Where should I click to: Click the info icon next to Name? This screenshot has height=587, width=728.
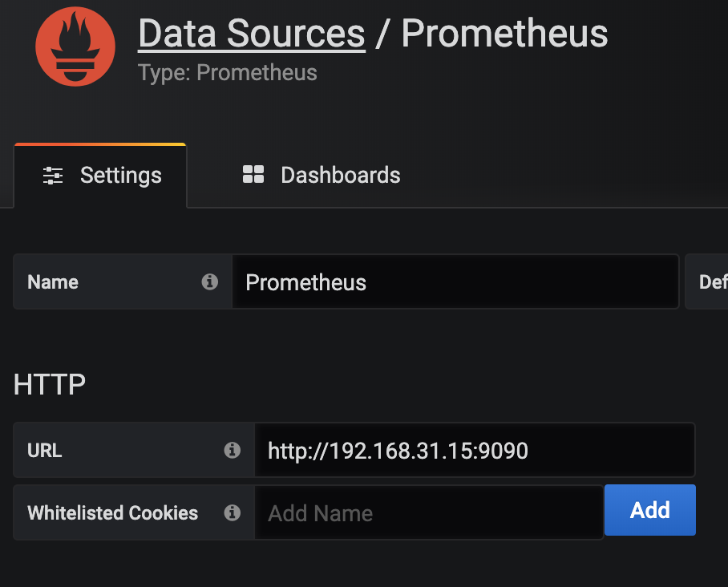[x=209, y=281]
